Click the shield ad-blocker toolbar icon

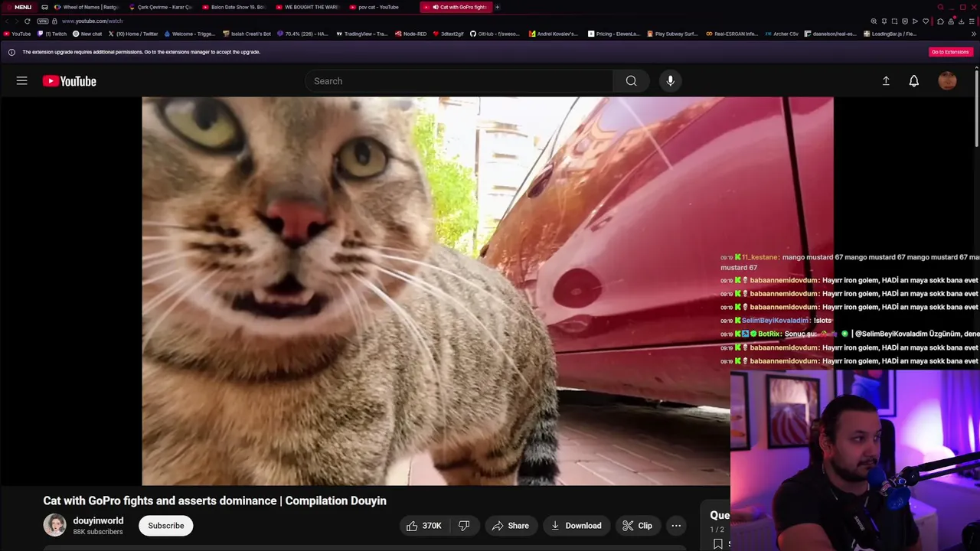[x=905, y=21]
